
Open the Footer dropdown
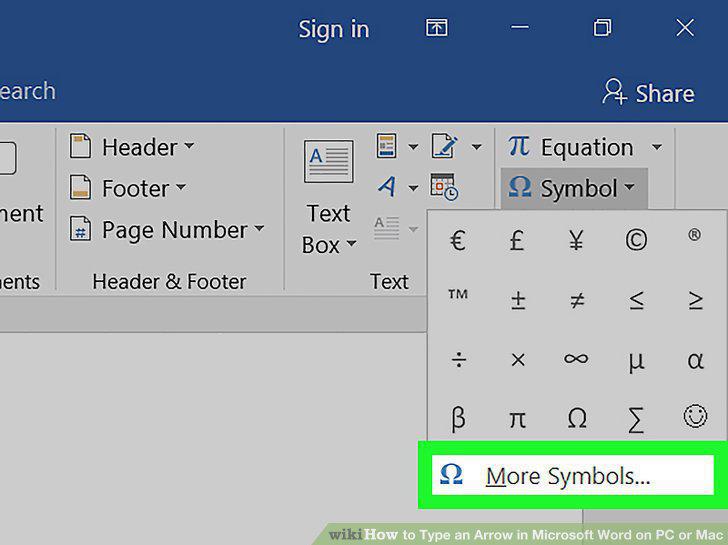coord(128,188)
